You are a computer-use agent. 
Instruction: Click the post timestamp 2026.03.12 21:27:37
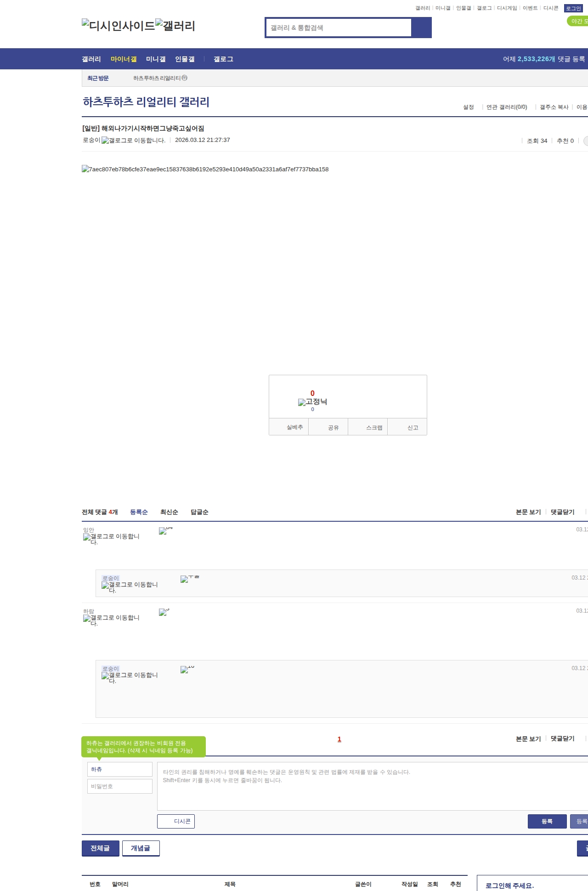(x=203, y=140)
